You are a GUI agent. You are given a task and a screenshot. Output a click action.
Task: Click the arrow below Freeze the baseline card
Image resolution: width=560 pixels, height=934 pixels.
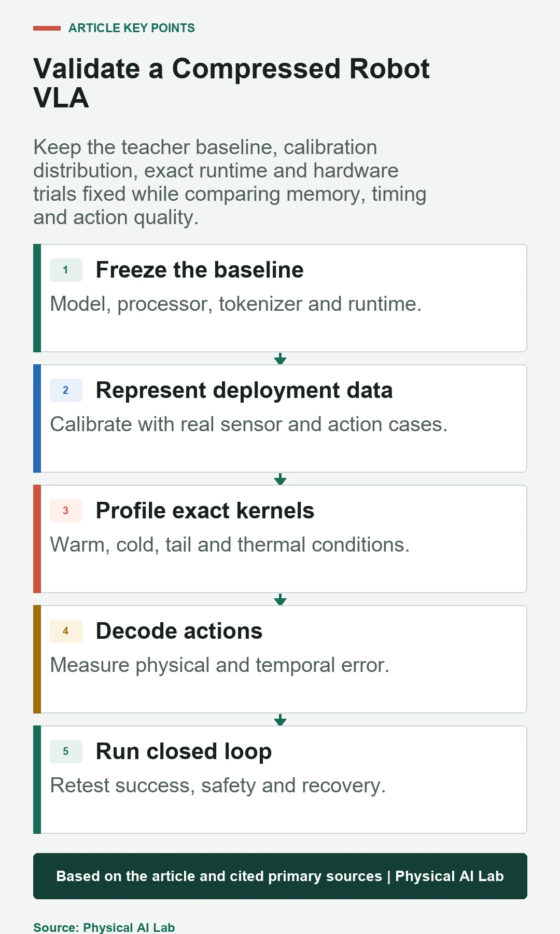click(280, 359)
